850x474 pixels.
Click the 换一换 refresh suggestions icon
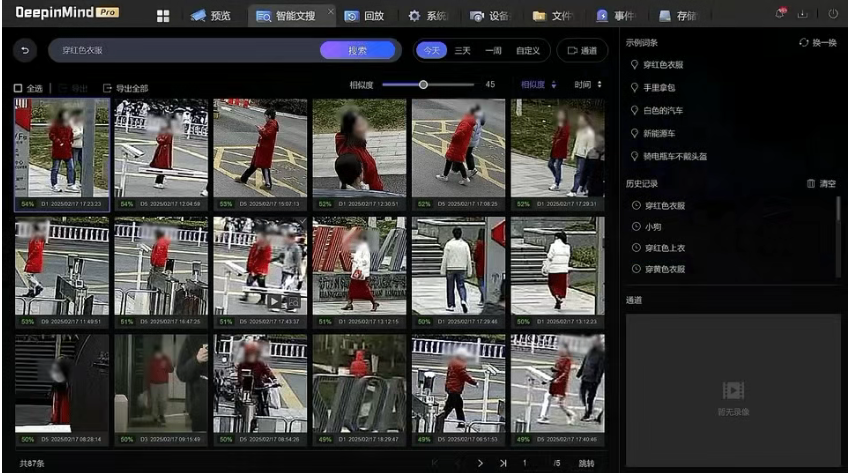[804, 43]
